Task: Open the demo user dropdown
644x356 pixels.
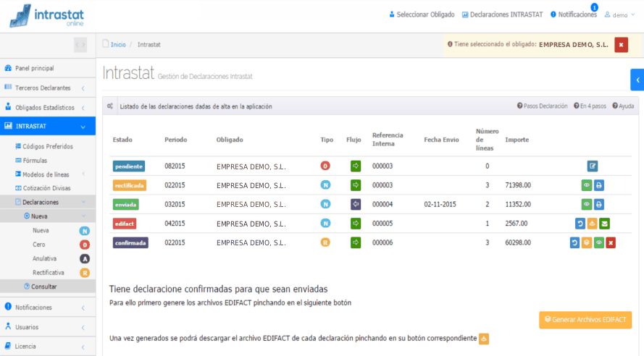Action: [620, 15]
